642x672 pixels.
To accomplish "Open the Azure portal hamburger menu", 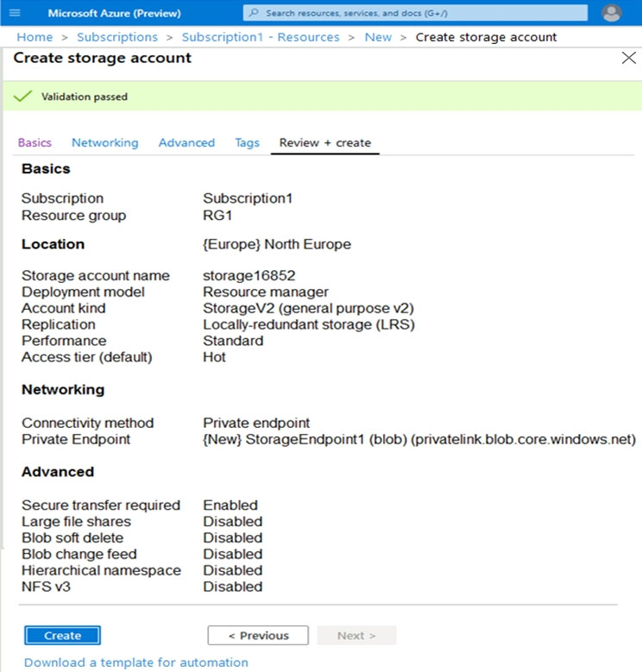I will (x=14, y=13).
